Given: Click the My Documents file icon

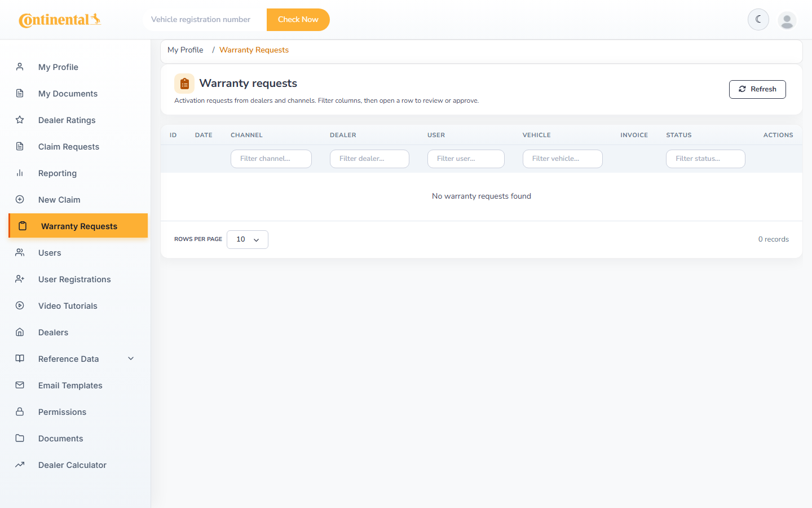Looking at the screenshot, I should point(20,93).
